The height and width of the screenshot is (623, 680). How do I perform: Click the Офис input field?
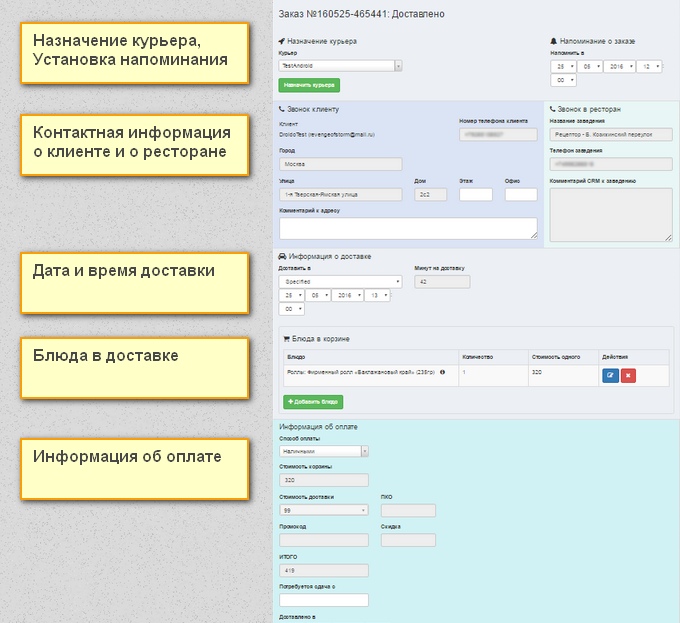521,194
